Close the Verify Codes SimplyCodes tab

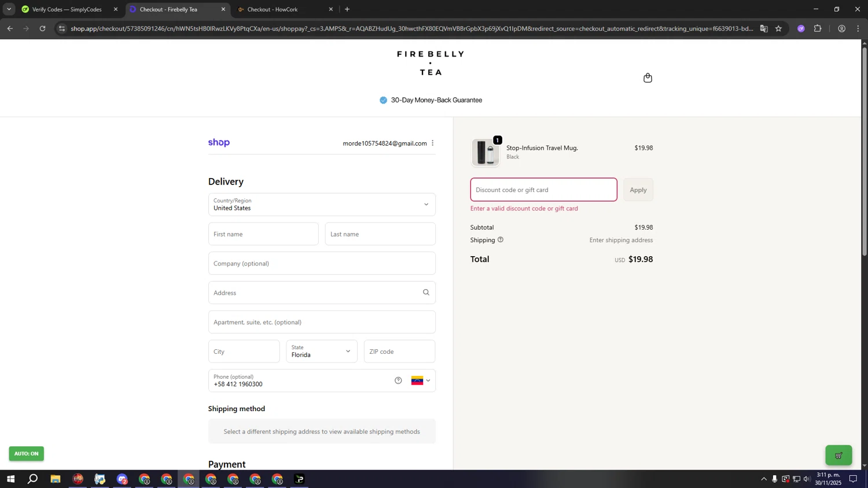[x=115, y=9]
